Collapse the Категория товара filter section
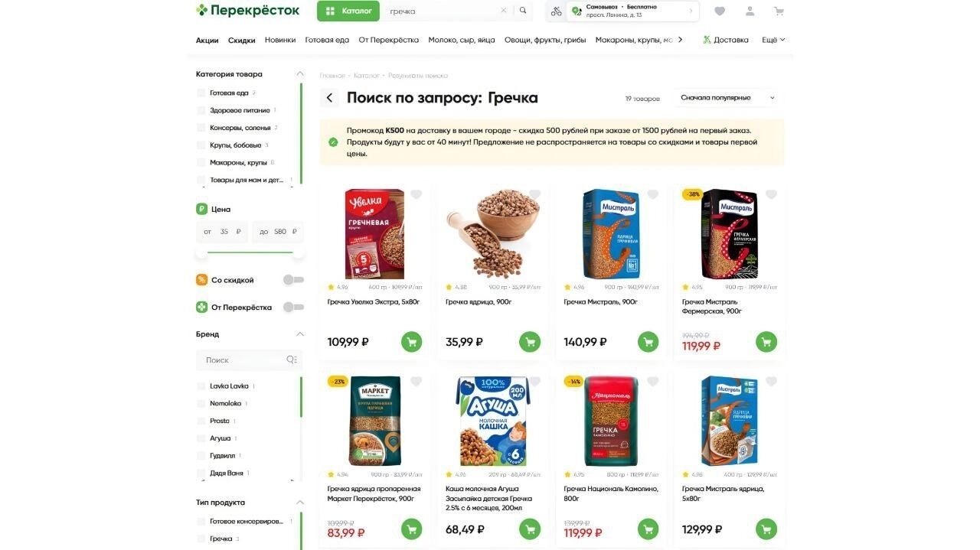 click(x=300, y=74)
